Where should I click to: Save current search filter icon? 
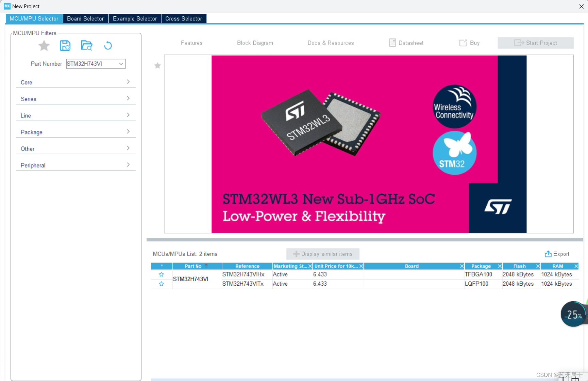point(65,45)
